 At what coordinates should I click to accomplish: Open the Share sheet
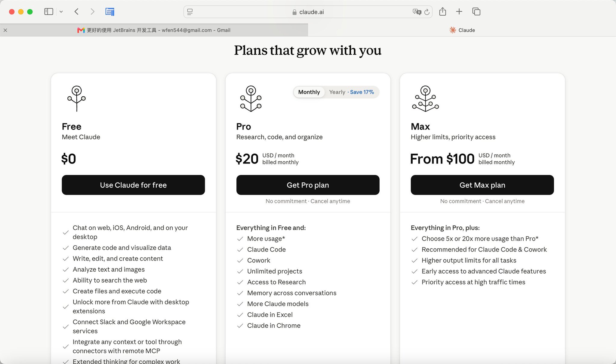tap(442, 12)
